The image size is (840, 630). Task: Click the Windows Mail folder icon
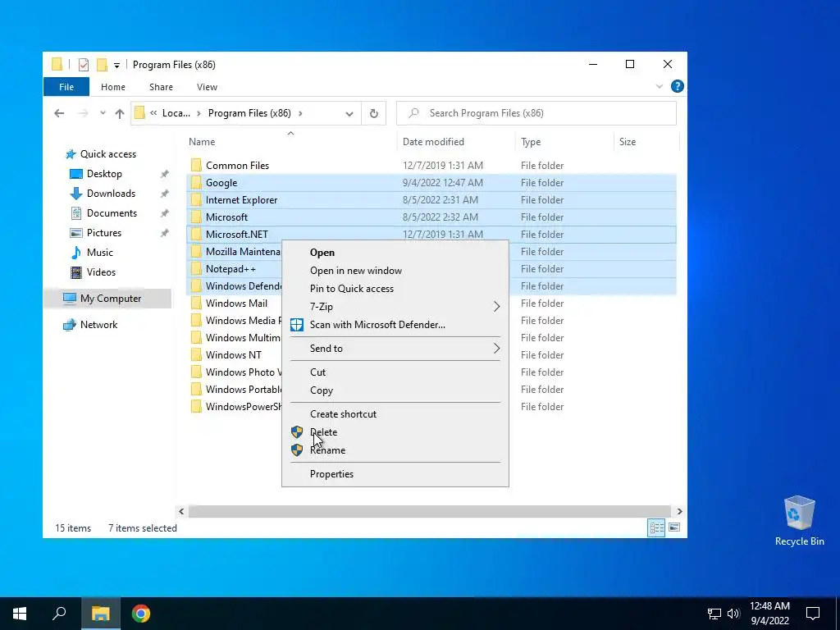pyautogui.click(x=197, y=303)
